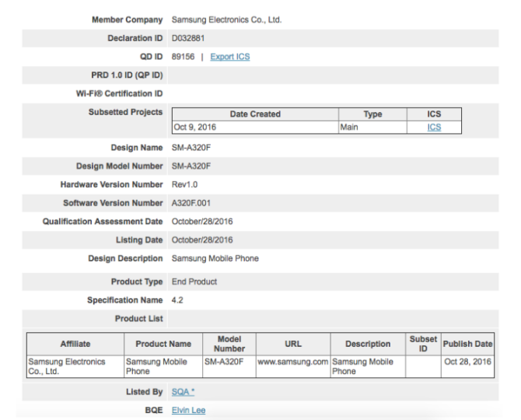The width and height of the screenshot is (521, 420).
Task: Click the Type column header
Action: coord(372,114)
